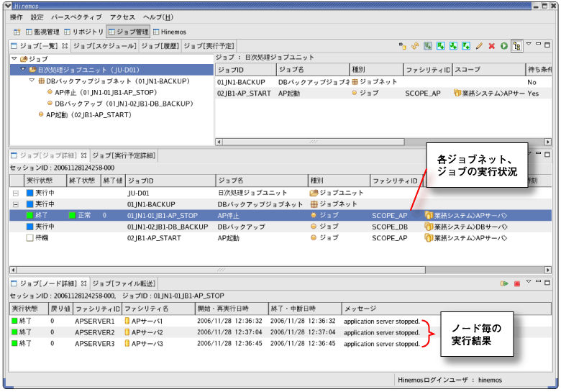Toggle the tree view button in job toolbar
This screenshot has height=392, width=561.
[516, 46]
